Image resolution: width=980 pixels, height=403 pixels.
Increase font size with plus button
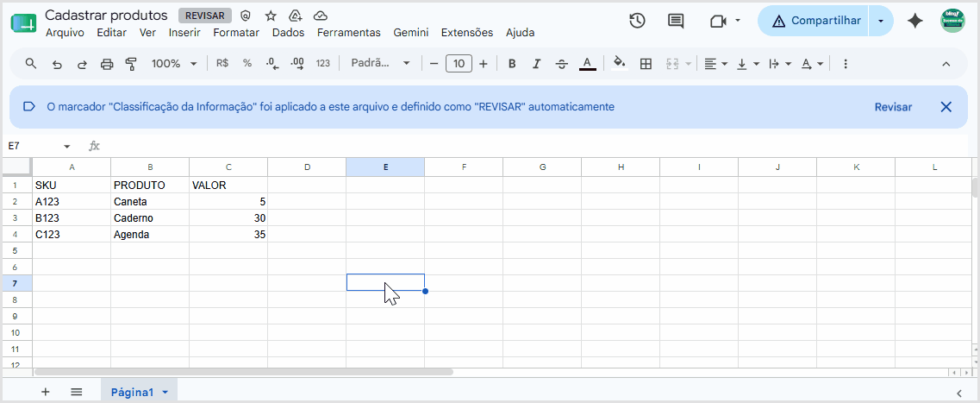tap(483, 63)
